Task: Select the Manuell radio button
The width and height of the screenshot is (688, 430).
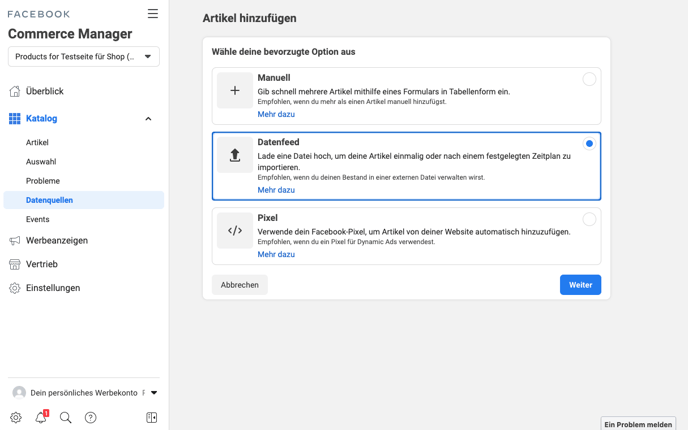Action: tap(589, 79)
